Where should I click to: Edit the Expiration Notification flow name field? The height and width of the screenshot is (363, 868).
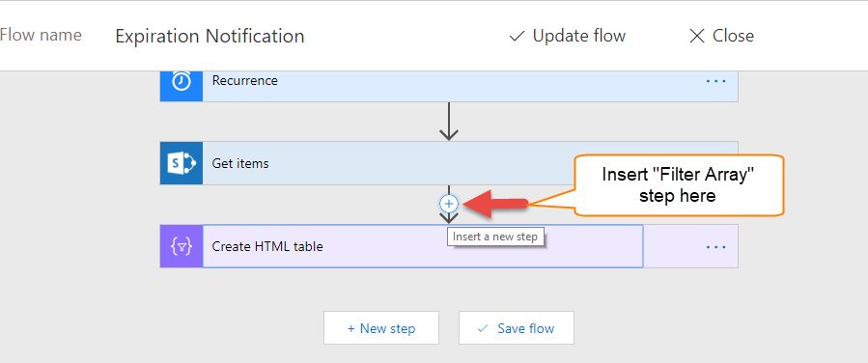click(210, 36)
